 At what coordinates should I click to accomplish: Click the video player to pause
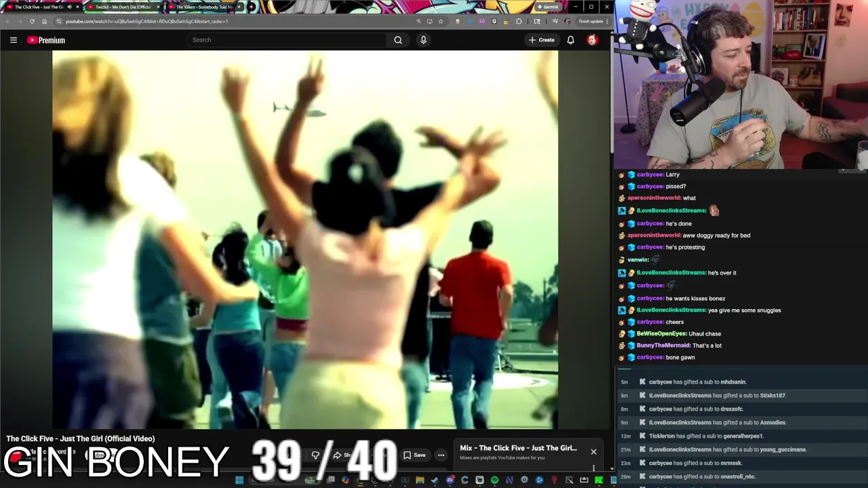[305, 239]
